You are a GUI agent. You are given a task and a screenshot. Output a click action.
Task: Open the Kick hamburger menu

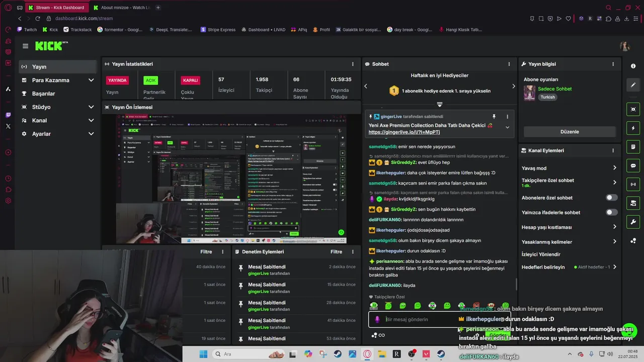(x=25, y=46)
